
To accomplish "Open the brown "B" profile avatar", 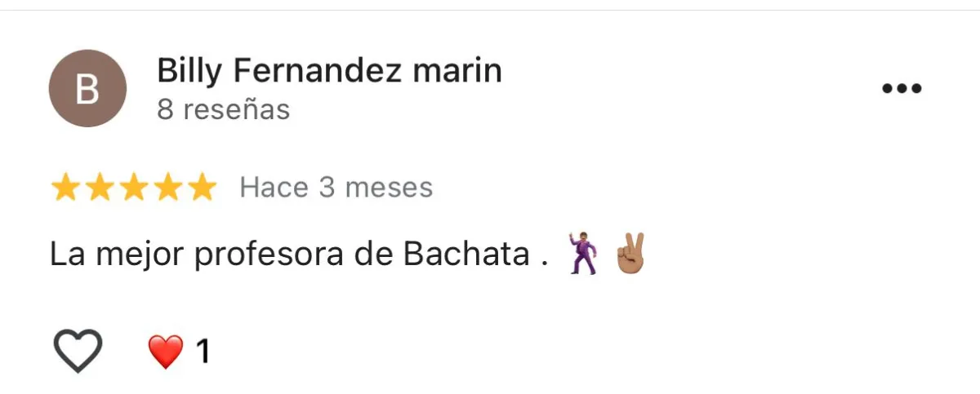I will click(x=88, y=88).
